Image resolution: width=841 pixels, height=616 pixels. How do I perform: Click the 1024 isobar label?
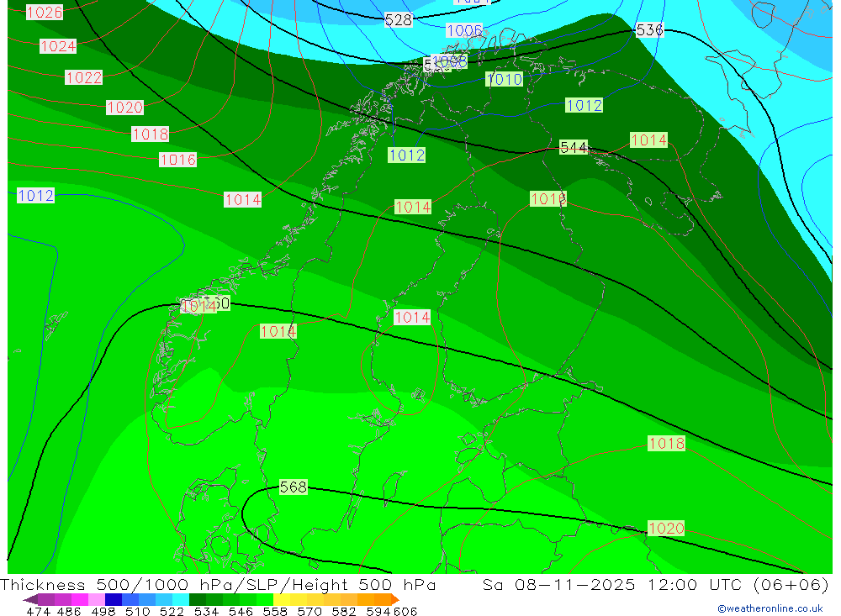coord(58,46)
